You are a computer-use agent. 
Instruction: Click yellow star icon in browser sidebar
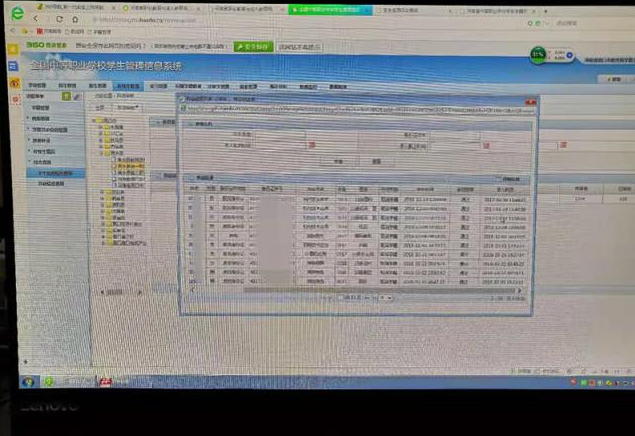click(13, 49)
